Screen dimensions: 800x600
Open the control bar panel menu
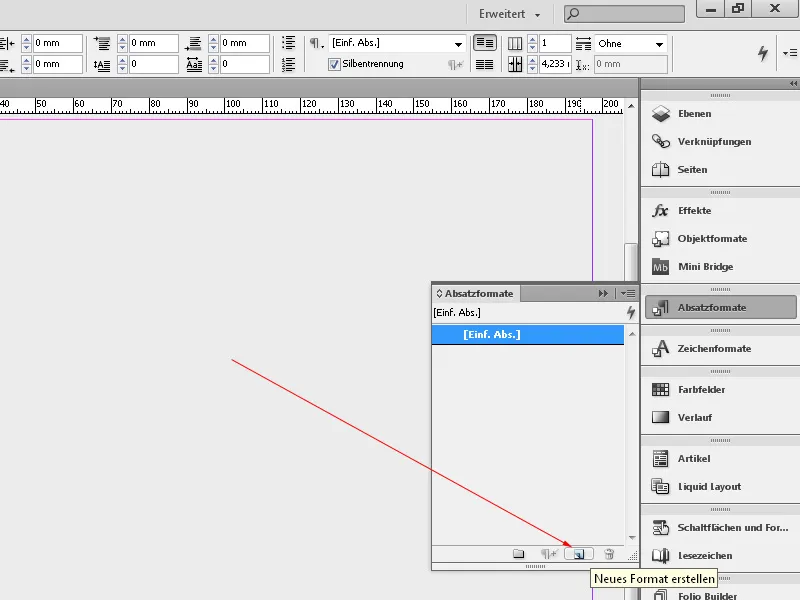[790, 53]
